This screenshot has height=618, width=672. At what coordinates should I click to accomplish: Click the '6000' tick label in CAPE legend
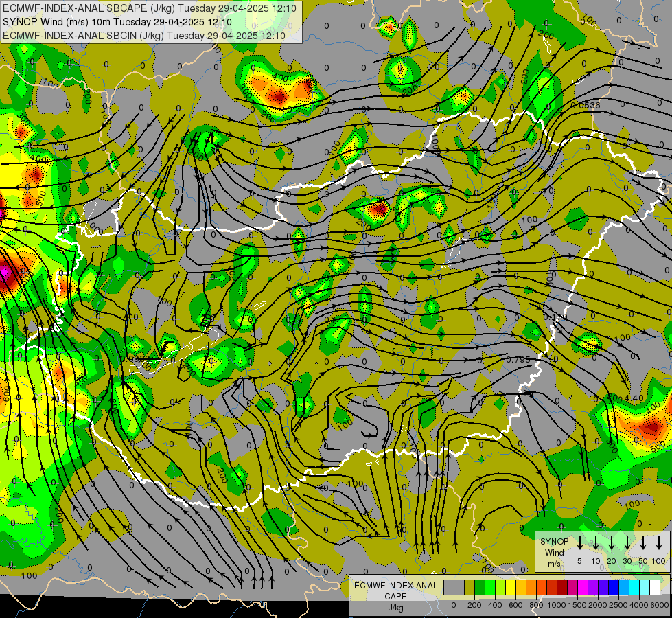point(660,605)
